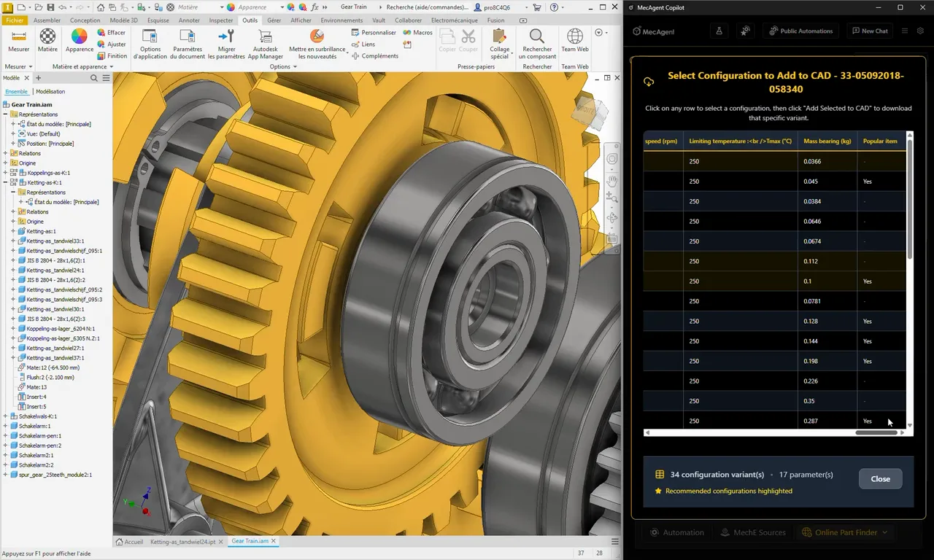This screenshot has width=934, height=560.
Task: Open the model browser hamburger menu
Action: 106,78
